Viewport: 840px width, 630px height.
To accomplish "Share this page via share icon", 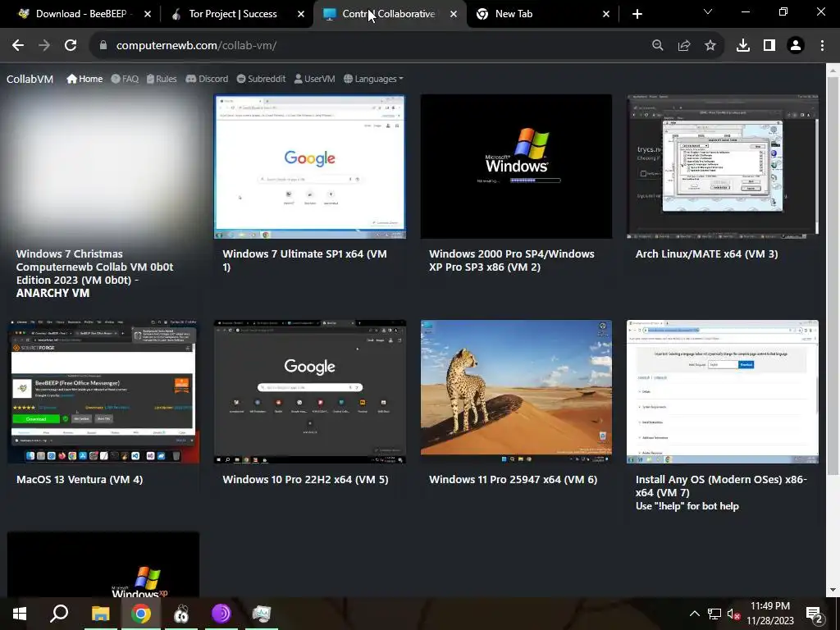I will (x=684, y=46).
